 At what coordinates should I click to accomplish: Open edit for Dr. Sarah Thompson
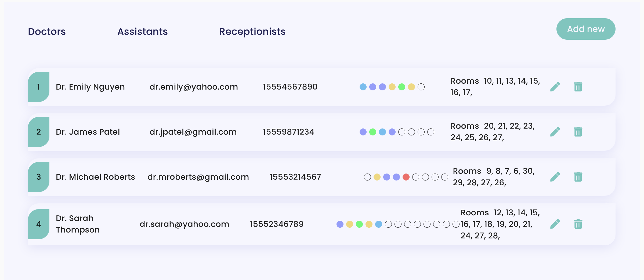(x=555, y=224)
